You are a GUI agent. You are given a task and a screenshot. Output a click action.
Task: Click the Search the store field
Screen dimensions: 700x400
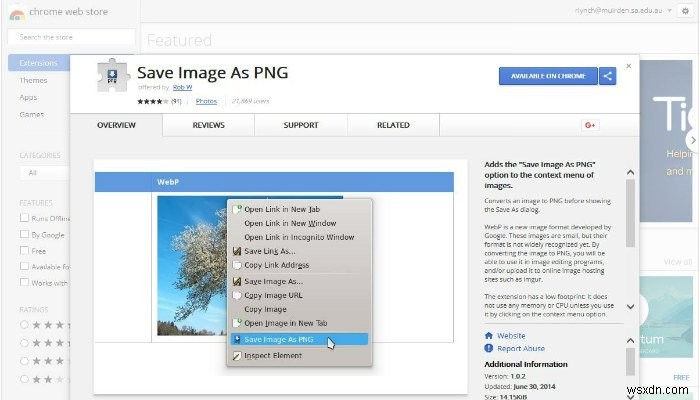coord(71,37)
